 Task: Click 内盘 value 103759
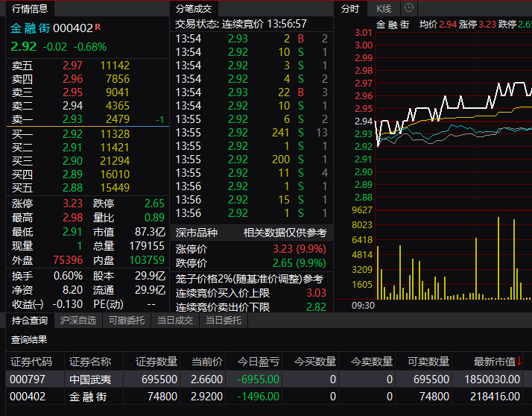pos(147,260)
